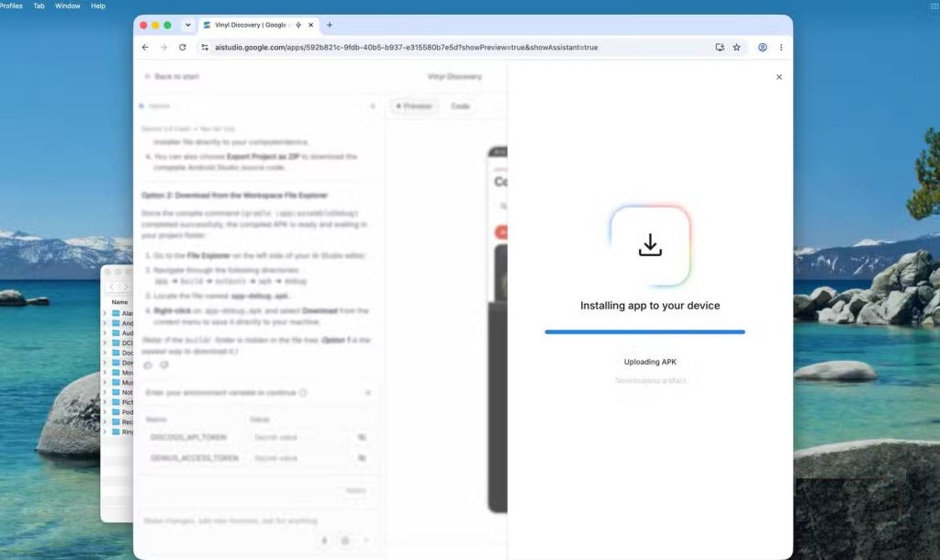The height and width of the screenshot is (560, 940).
Task: Open the tab search dropdown chevron
Action: (187, 25)
